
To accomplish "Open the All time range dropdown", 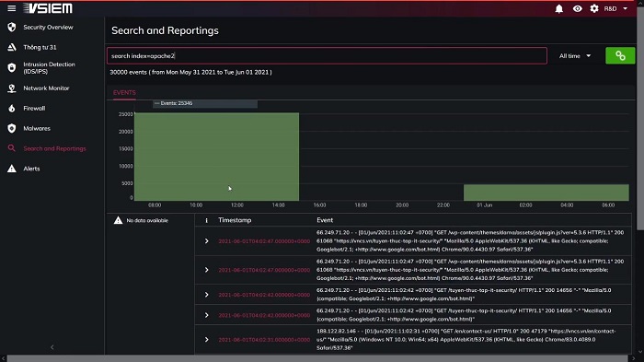I will click(x=575, y=56).
